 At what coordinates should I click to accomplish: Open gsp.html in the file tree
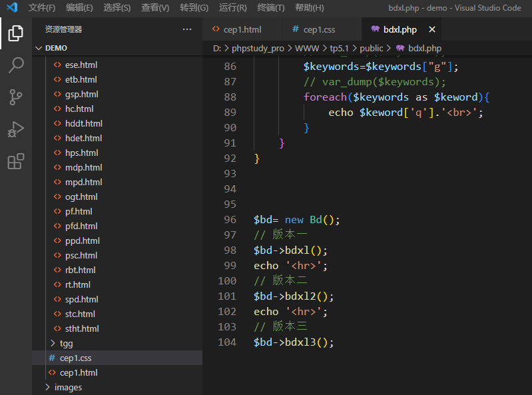point(117,94)
